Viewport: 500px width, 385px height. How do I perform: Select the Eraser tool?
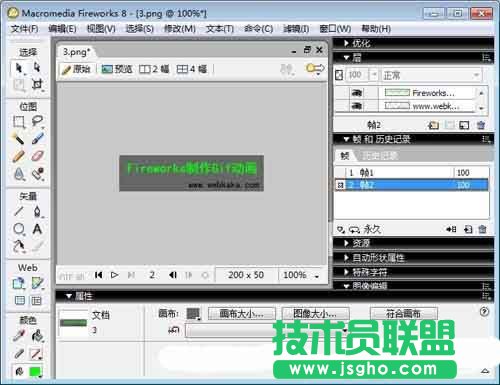point(37,156)
